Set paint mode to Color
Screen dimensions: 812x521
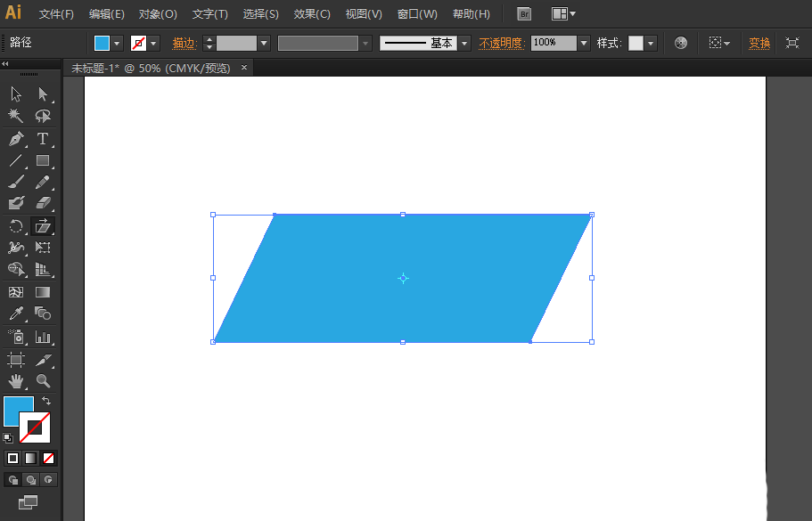pyautogui.click(x=13, y=458)
